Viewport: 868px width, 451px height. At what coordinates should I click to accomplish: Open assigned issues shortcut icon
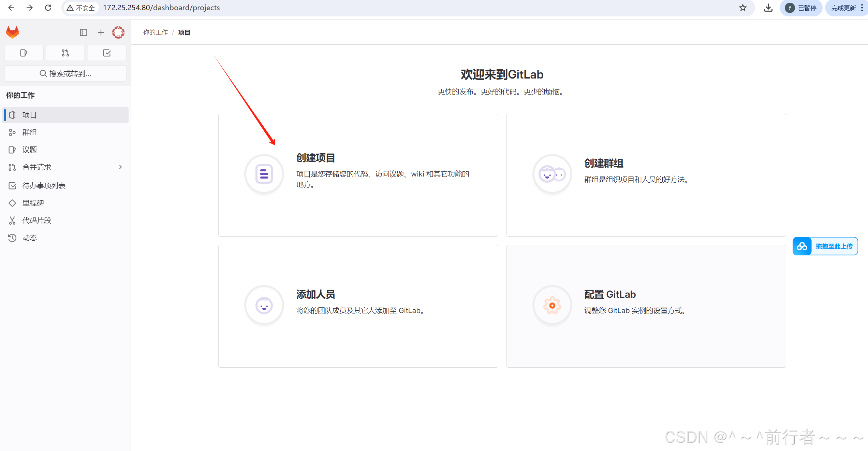(x=24, y=53)
